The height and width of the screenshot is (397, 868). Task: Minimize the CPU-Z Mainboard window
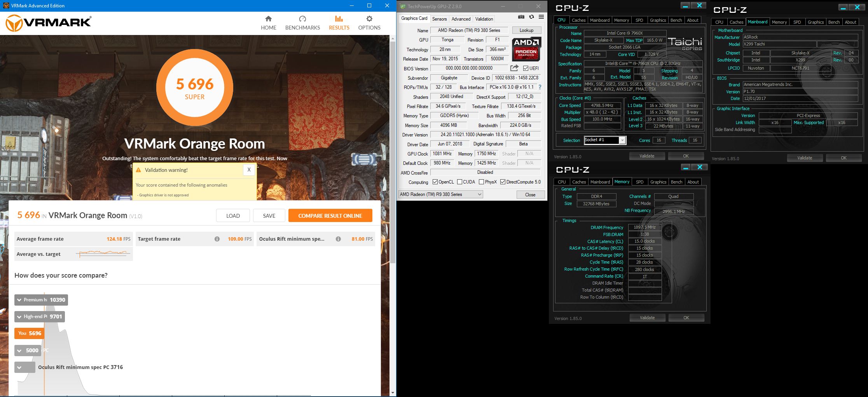(843, 7)
